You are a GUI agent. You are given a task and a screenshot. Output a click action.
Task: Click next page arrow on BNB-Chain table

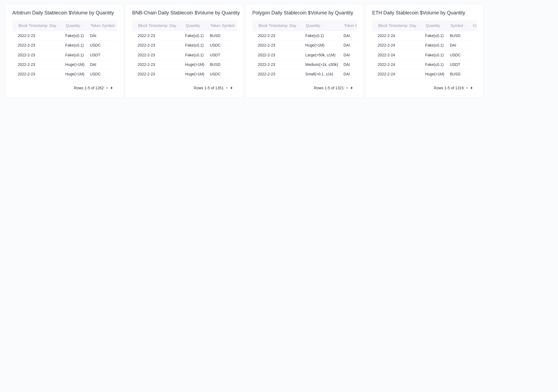click(x=231, y=88)
